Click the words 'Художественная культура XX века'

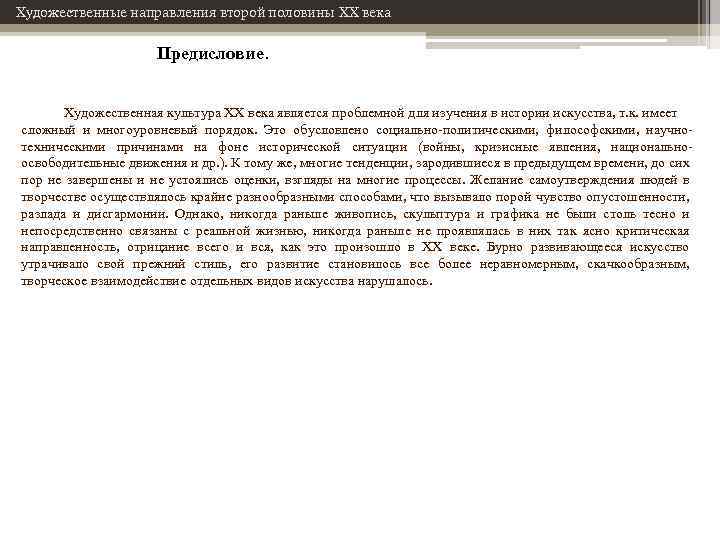tap(169, 113)
